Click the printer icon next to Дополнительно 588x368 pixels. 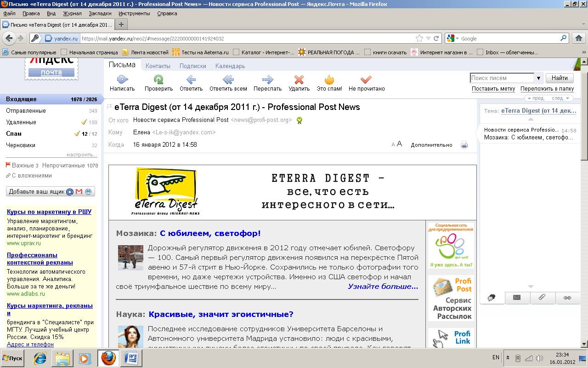coord(464,144)
